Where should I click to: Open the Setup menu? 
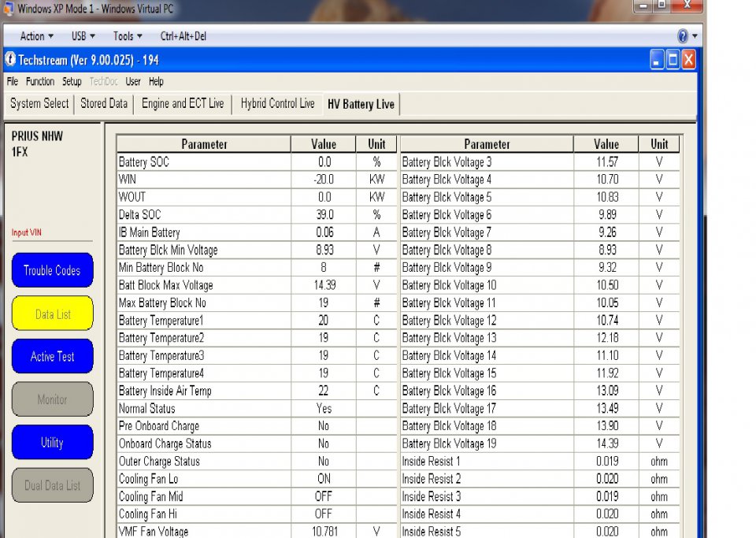click(x=72, y=81)
